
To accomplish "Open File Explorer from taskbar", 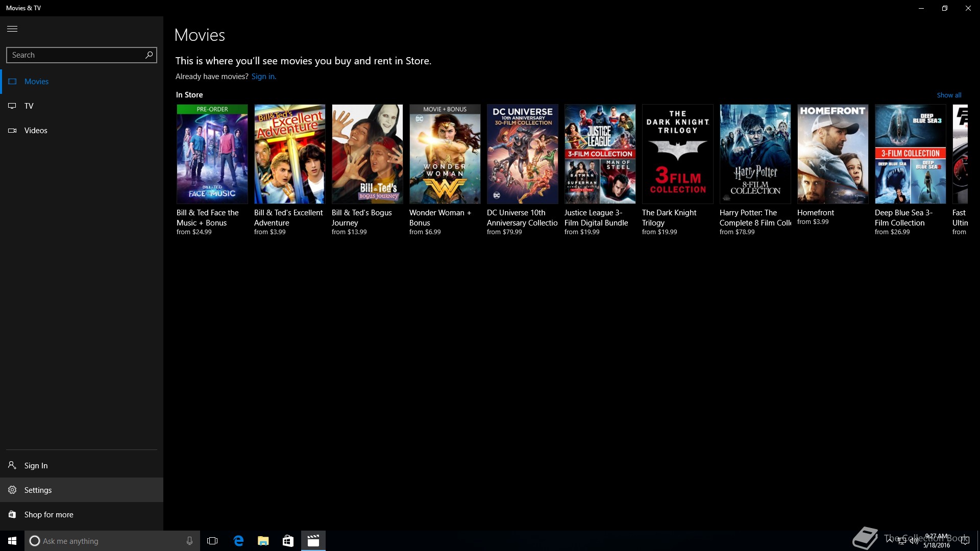I will coord(263,541).
